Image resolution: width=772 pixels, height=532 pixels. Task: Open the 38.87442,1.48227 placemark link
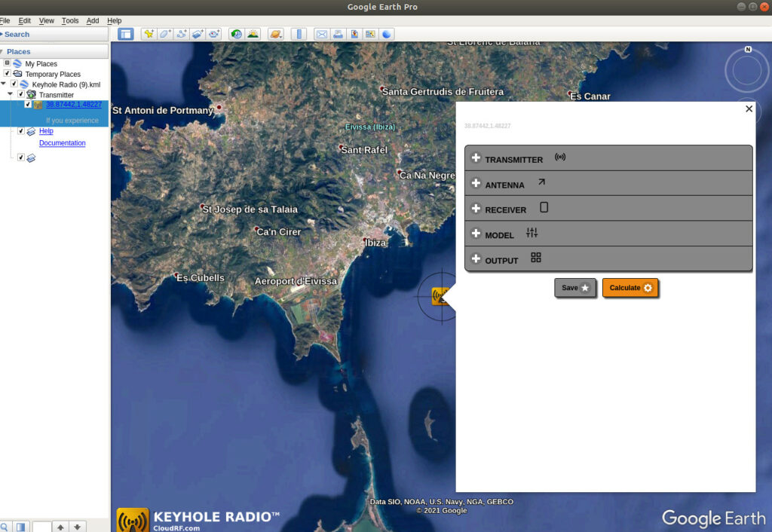[74, 104]
